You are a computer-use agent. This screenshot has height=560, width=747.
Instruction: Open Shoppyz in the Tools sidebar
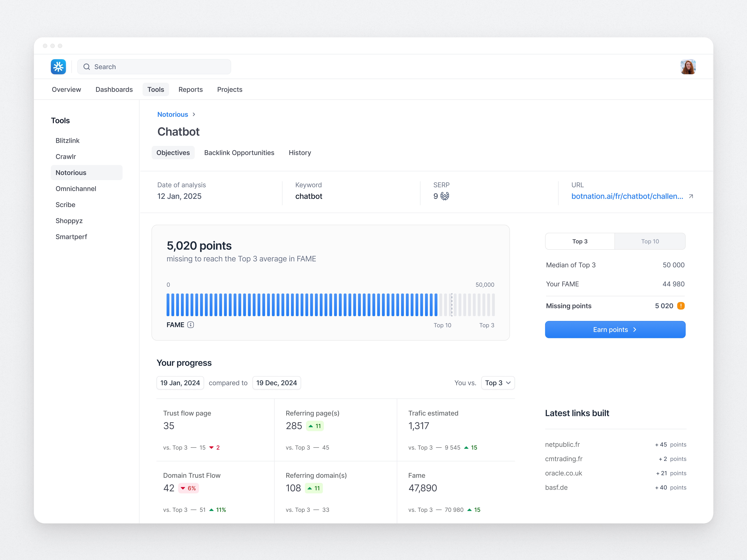[69, 221]
